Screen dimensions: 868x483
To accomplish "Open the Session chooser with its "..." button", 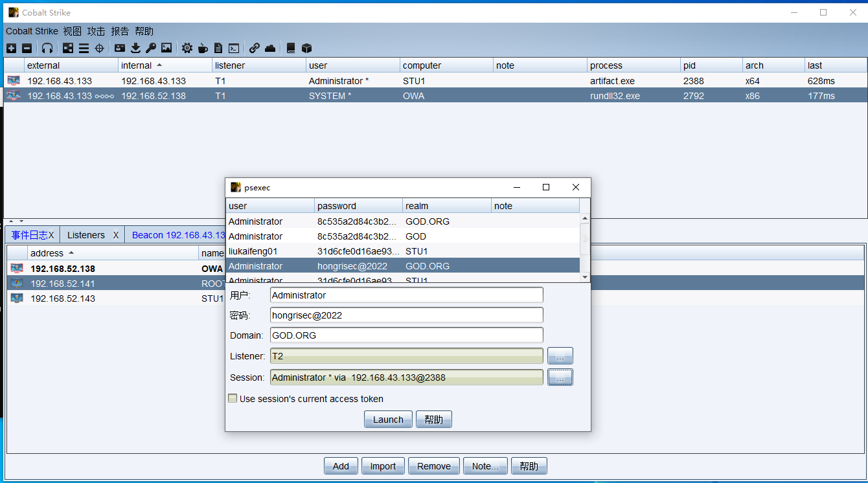I will point(560,377).
